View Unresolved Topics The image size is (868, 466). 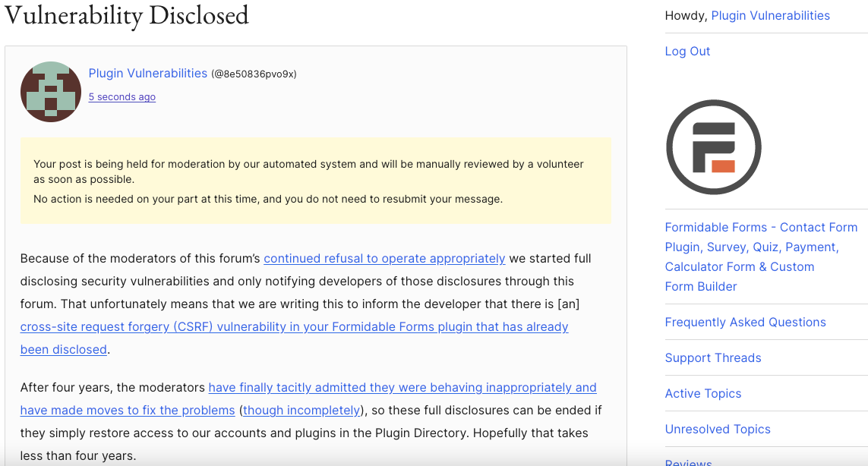click(718, 429)
